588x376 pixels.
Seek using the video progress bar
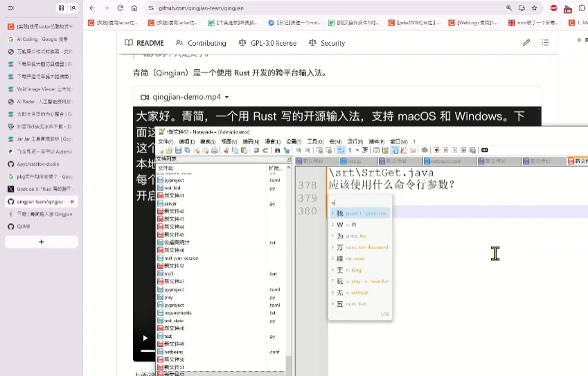(x=148, y=351)
